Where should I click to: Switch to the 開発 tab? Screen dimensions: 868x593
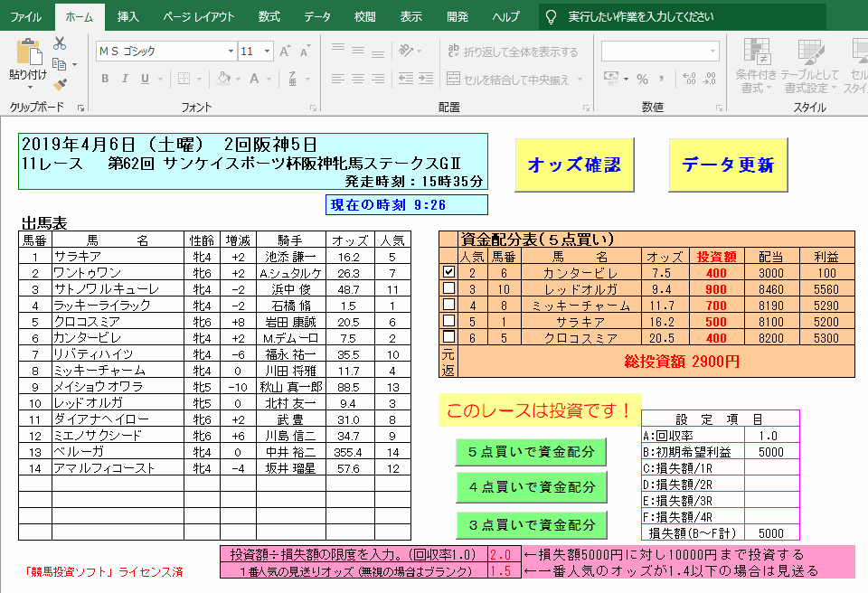[458, 17]
